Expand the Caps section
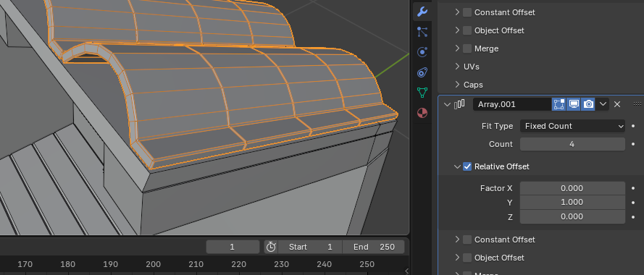The image size is (644, 275). click(457, 85)
